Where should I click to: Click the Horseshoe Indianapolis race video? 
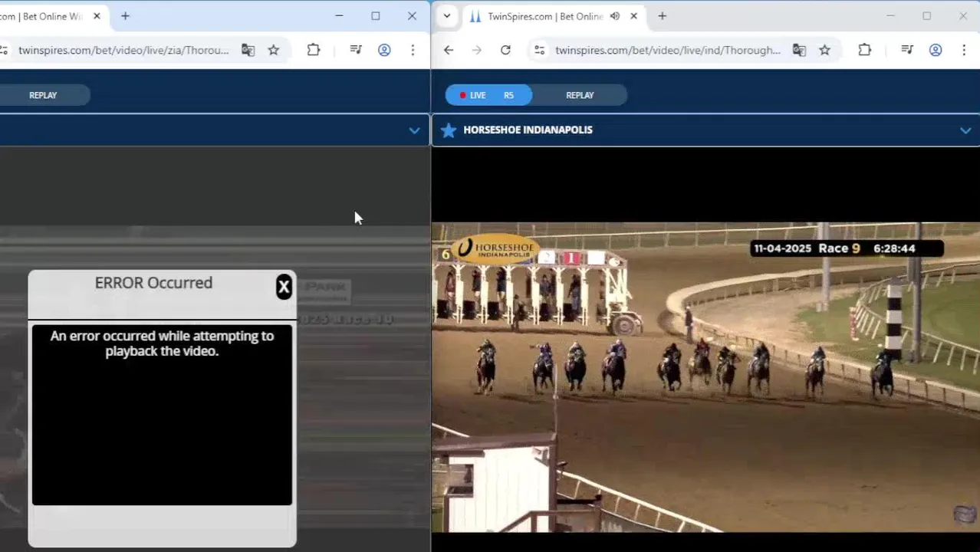pos(705,377)
